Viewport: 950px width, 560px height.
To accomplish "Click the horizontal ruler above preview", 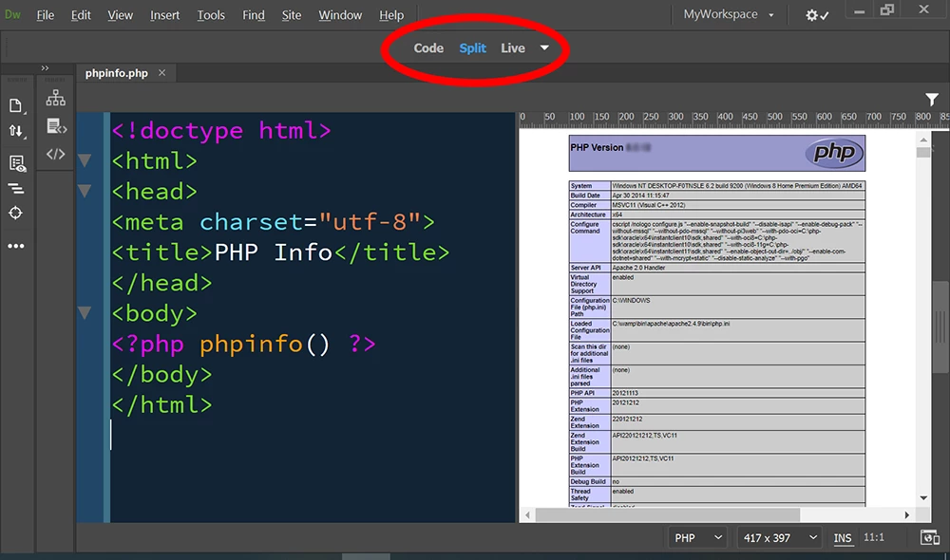I will (733, 118).
